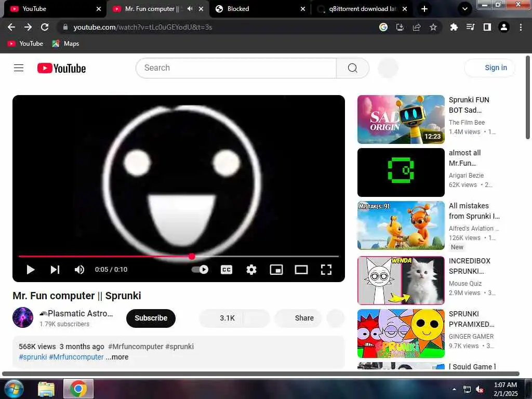Image resolution: width=532 pixels, height=399 pixels.
Task: Open almost all Mr.Fun video thumbnail
Action: (401, 172)
